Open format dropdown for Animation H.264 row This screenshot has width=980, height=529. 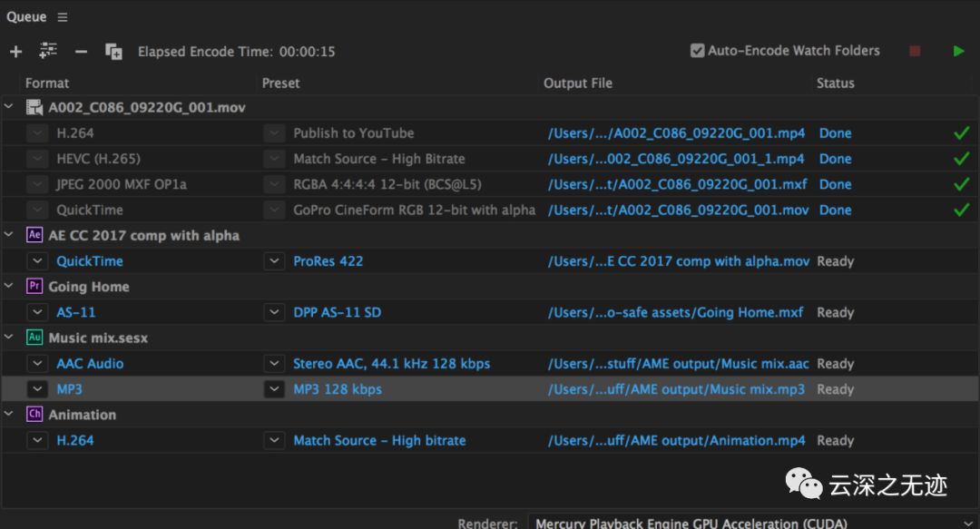click(37, 440)
